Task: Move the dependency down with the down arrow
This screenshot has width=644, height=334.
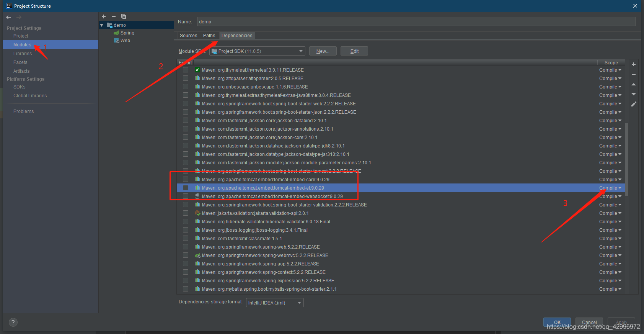Action: 634,94
